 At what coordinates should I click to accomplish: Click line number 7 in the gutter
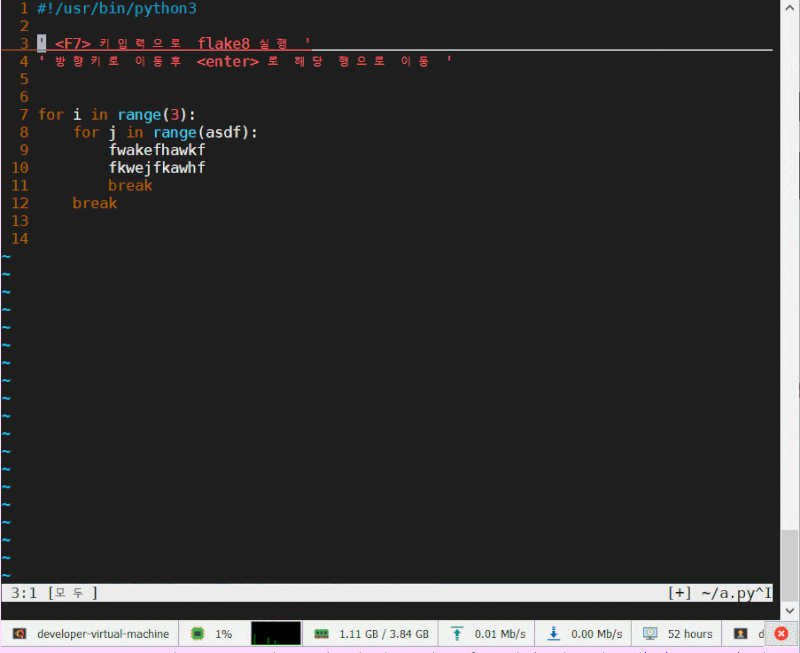click(23, 114)
